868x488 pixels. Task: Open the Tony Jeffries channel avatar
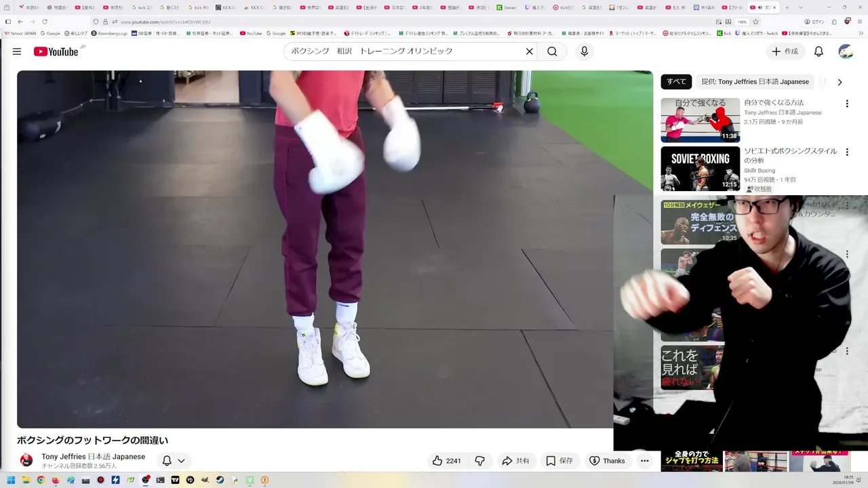tap(26, 460)
